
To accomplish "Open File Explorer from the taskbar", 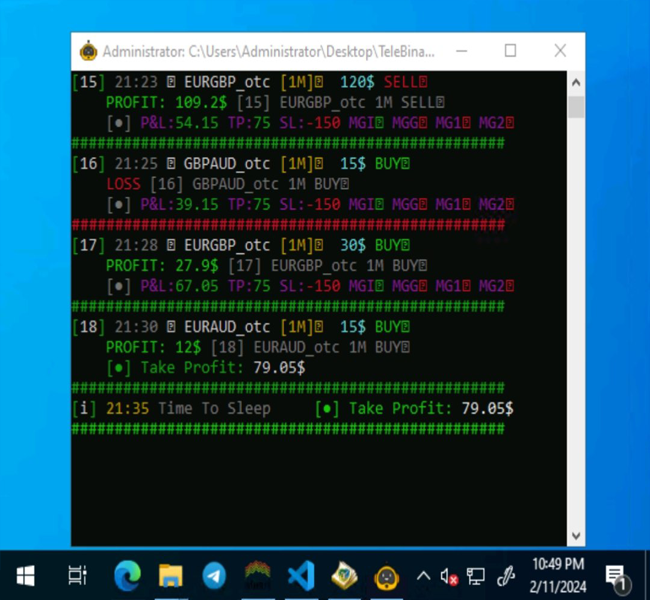I will point(171,575).
